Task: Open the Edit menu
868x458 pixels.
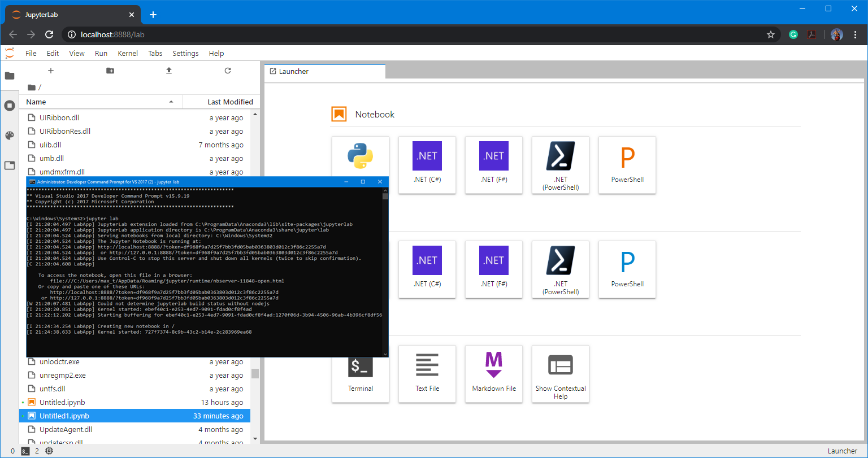Action: tap(53, 53)
